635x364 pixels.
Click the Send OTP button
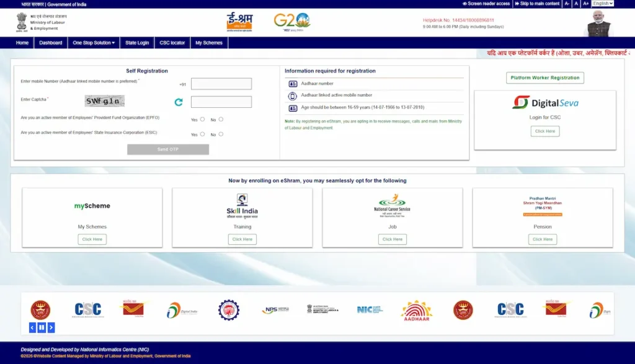(x=168, y=149)
